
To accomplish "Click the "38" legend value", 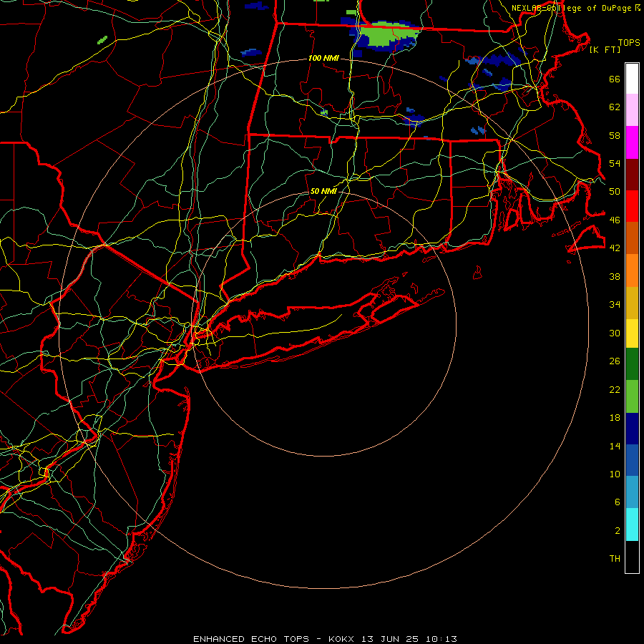I will click(x=615, y=276).
